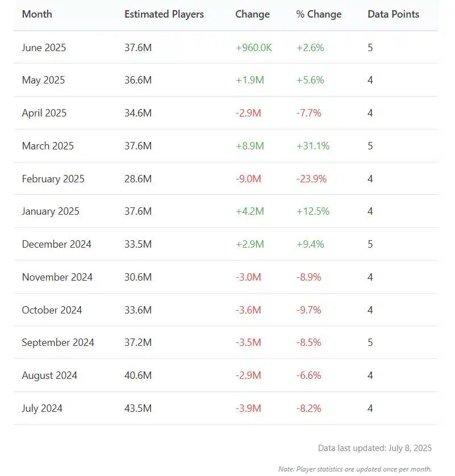Screen dimensions: 455x476
Task: Click the Month column header
Action: coord(37,14)
